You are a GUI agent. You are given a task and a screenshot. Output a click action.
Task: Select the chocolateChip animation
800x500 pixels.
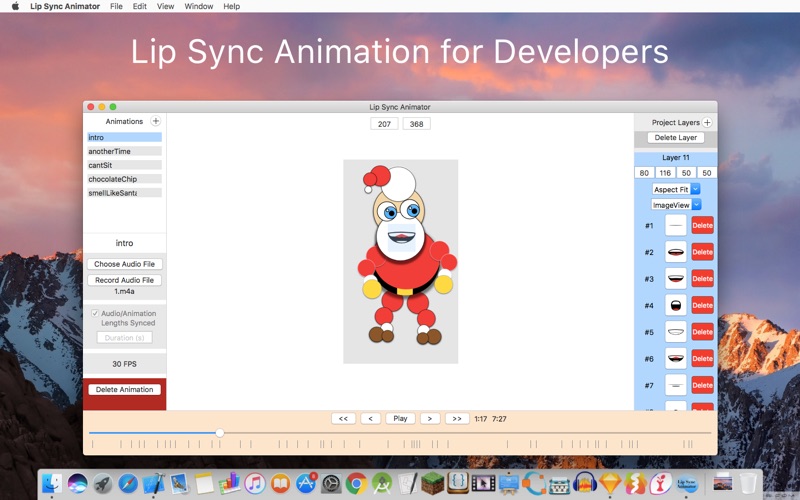click(112, 179)
